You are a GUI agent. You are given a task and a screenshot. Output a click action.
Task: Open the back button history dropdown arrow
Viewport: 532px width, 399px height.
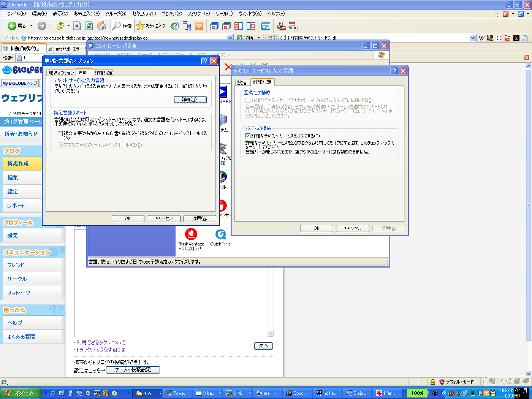coord(31,26)
